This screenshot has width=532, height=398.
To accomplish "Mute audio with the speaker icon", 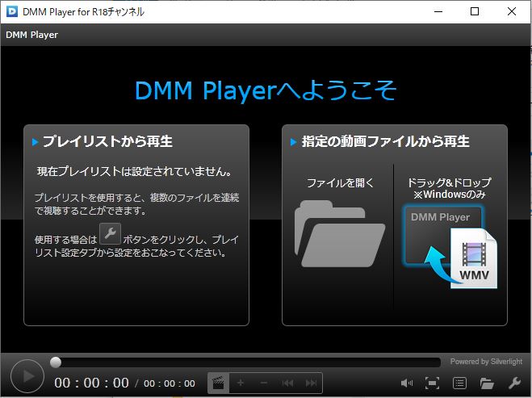I will (x=407, y=383).
